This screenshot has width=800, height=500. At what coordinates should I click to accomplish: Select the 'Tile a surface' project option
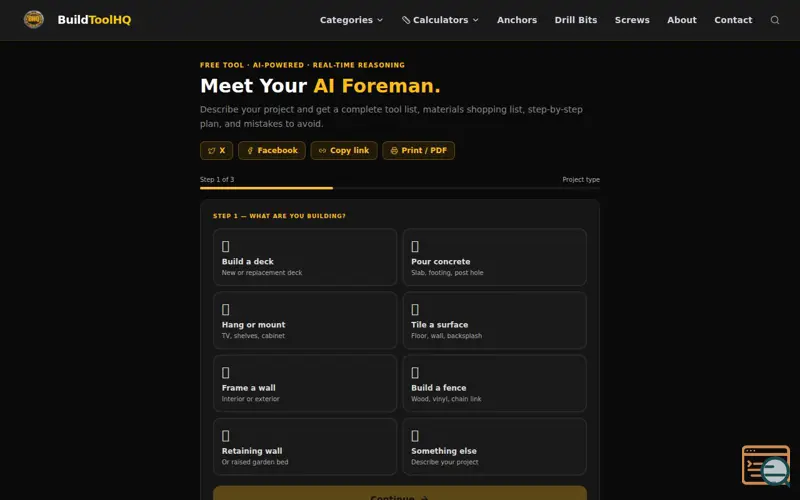point(494,320)
